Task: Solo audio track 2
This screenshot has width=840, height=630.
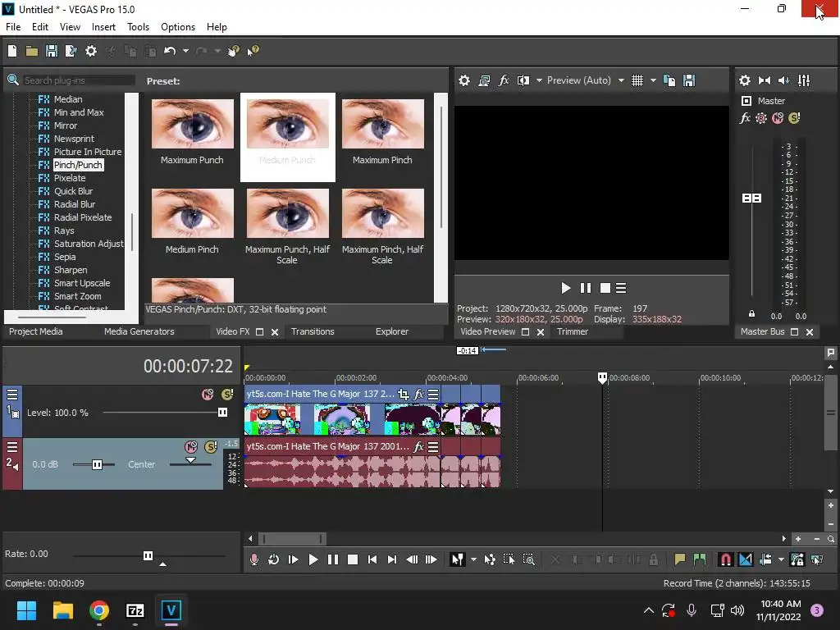Action: click(x=211, y=447)
